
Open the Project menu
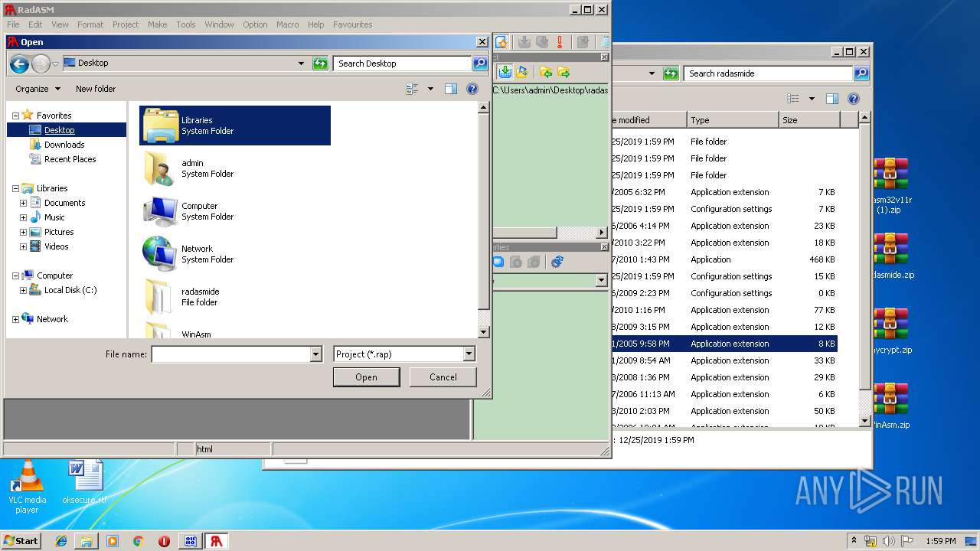pyautogui.click(x=126, y=24)
